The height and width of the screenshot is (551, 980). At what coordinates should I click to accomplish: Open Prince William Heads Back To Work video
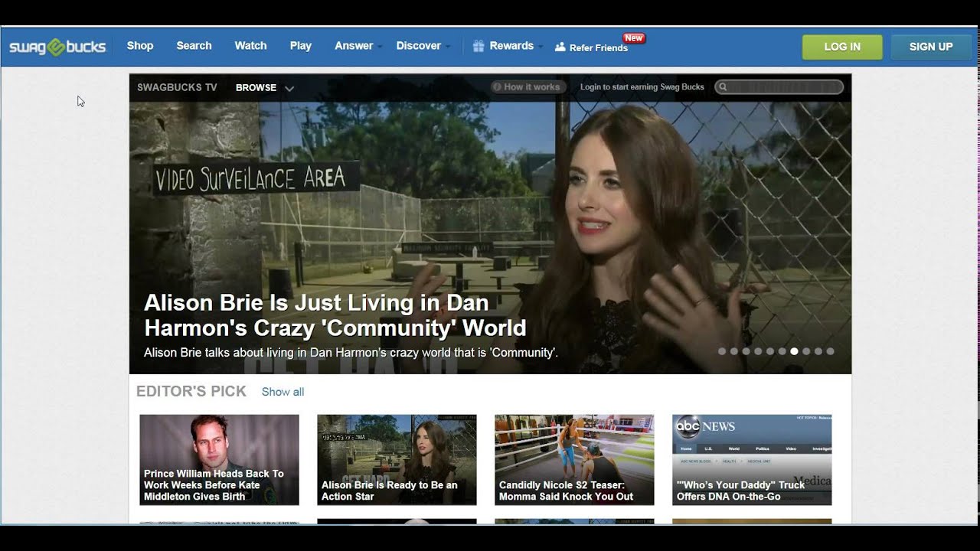(219, 460)
